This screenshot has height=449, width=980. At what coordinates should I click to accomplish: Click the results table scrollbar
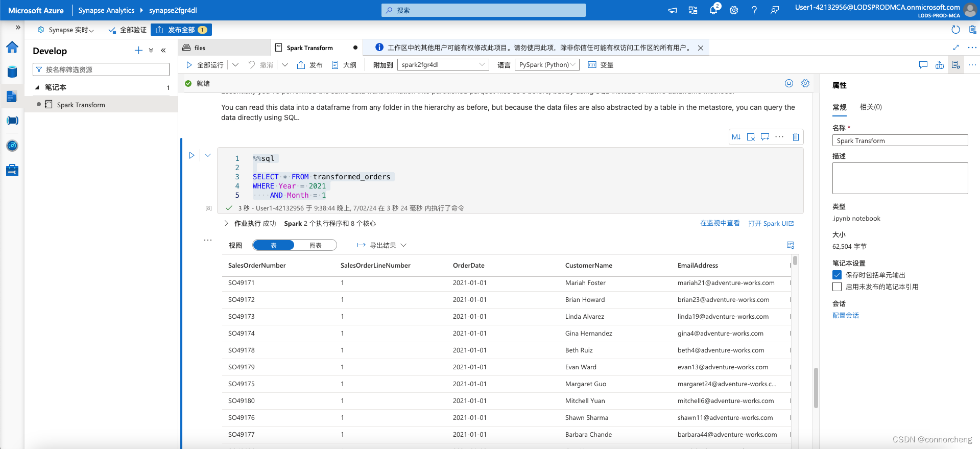tap(795, 261)
